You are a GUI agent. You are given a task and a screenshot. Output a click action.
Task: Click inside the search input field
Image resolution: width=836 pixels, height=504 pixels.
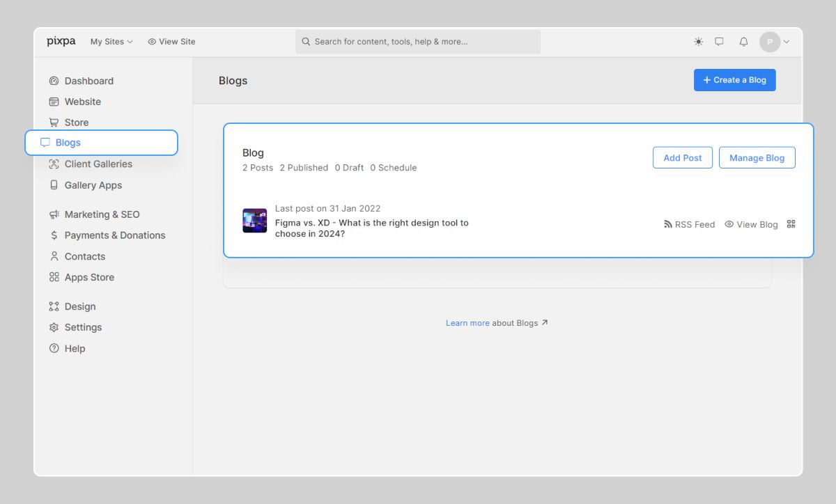click(418, 41)
